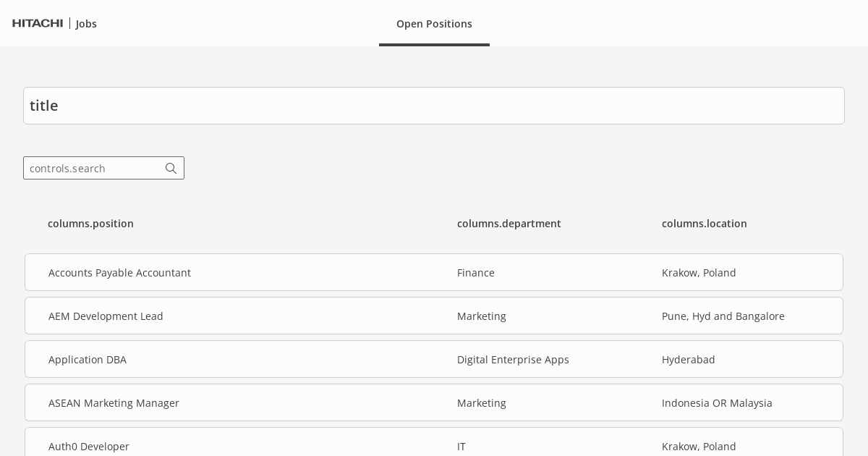Click the Digital Enterprise Apps department cell
This screenshot has height=456, width=868.
click(x=513, y=360)
